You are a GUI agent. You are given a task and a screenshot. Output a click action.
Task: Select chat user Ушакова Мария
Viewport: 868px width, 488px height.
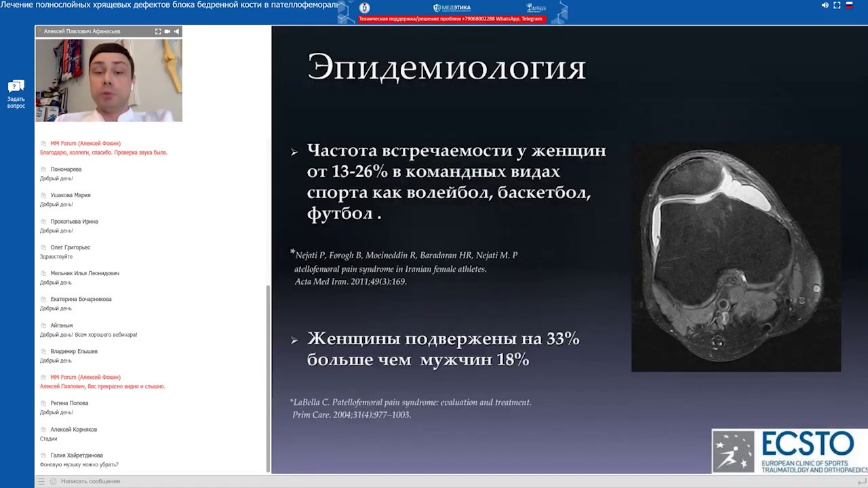pos(71,195)
